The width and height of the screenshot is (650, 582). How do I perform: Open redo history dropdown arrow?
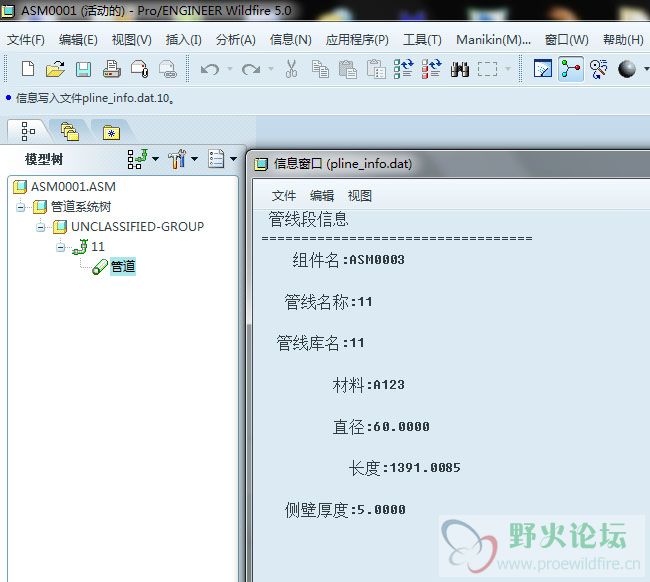click(x=271, y=69)
